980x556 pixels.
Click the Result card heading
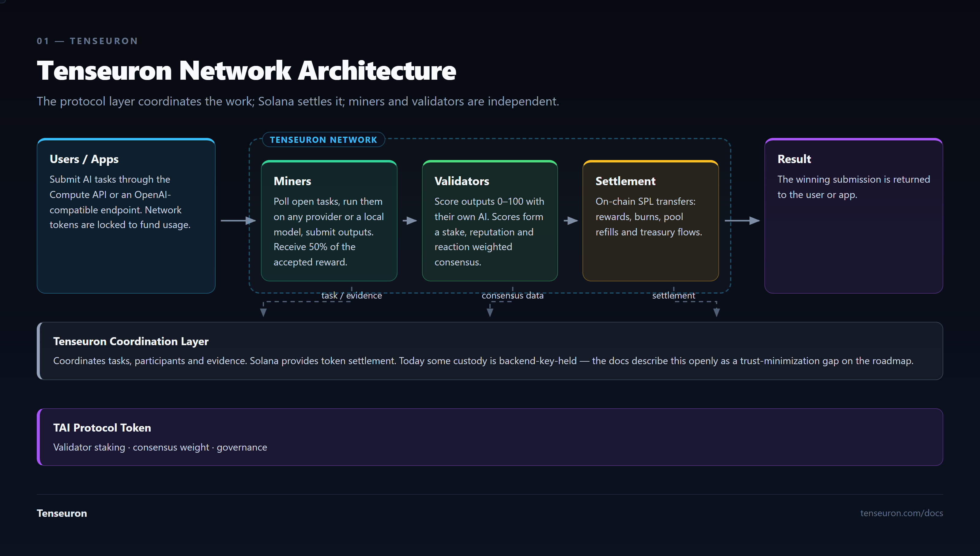(x=794, y=159)
